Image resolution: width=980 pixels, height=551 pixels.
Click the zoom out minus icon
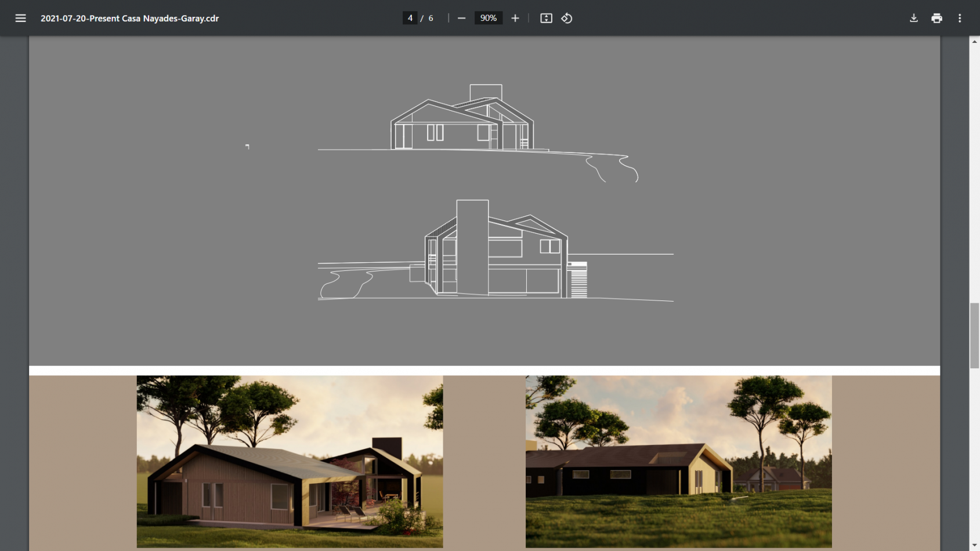point(461,18)
